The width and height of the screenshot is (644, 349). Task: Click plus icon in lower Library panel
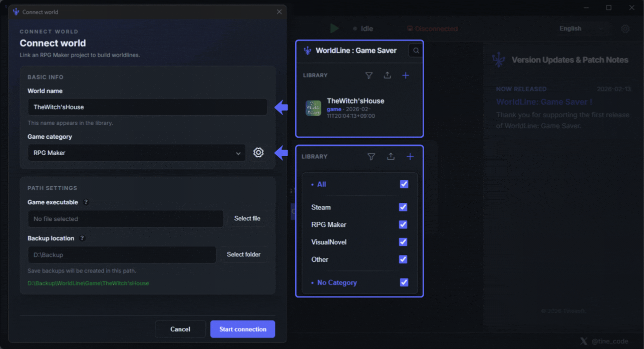[410, 157]
